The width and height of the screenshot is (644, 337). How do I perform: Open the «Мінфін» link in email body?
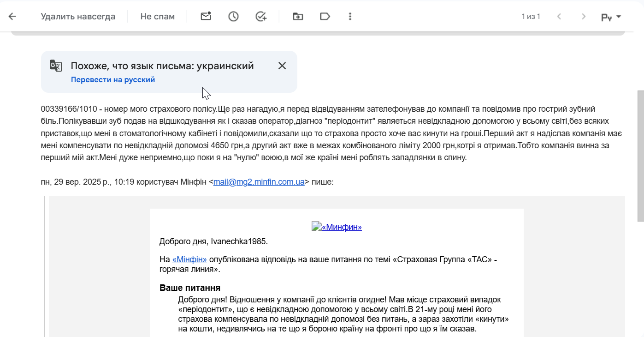[x=189, y=259]
